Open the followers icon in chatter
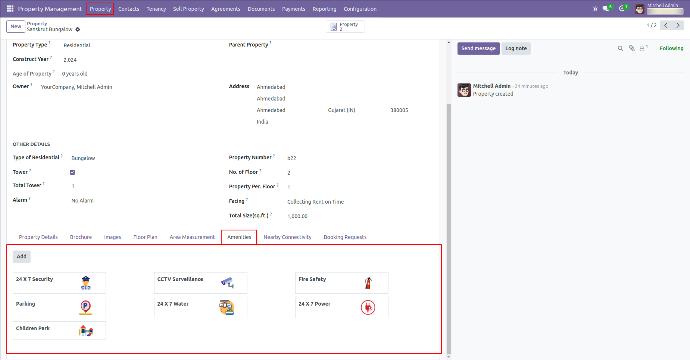The height and width of the screenshot is (360, 690). tap(643, 48)
